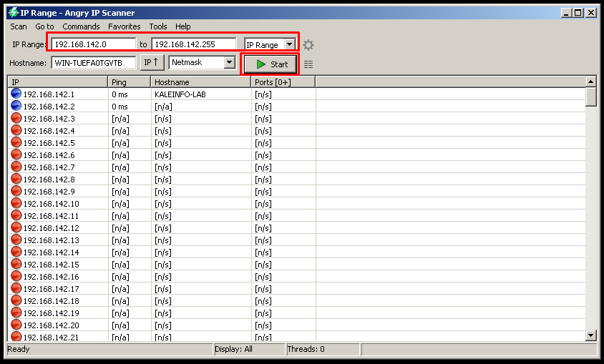The image size is (604, 364).
Task: Click the Angry IP Scanner title bar icon
Action: pos(14,13)
